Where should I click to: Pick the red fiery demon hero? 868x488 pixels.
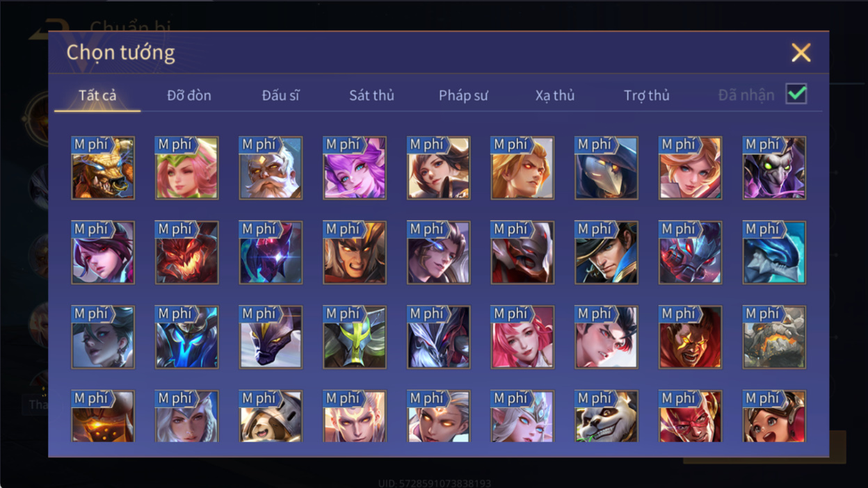(x=186, y=253)
